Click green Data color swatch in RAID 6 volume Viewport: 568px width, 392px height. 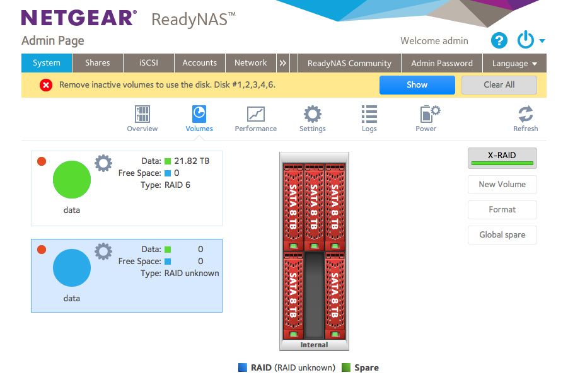[x=168, y=161]
